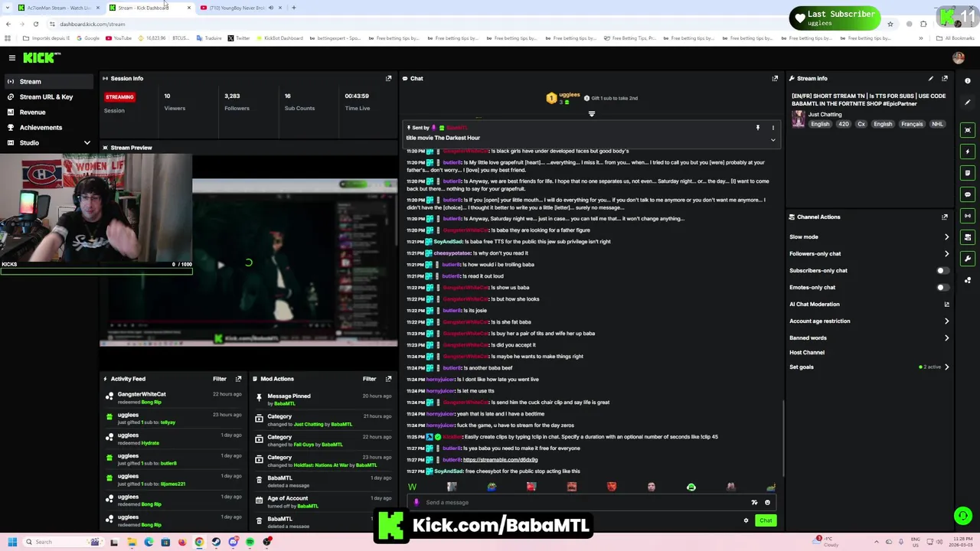Toggle Subscribers-only chat
The image size is (980, 551).
point(942,270)
